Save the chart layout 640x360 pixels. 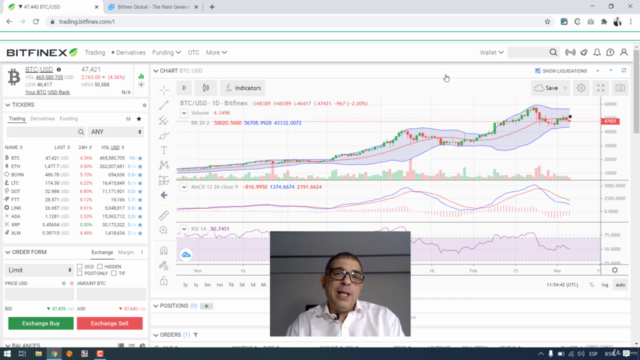[551, 88]
